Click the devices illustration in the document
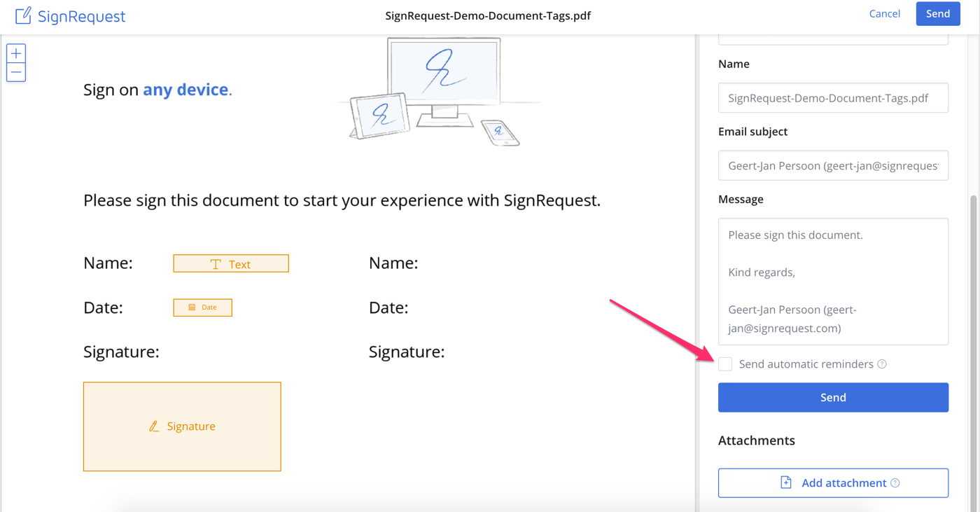This screenshot has height=512, width=980. point(437,92)
